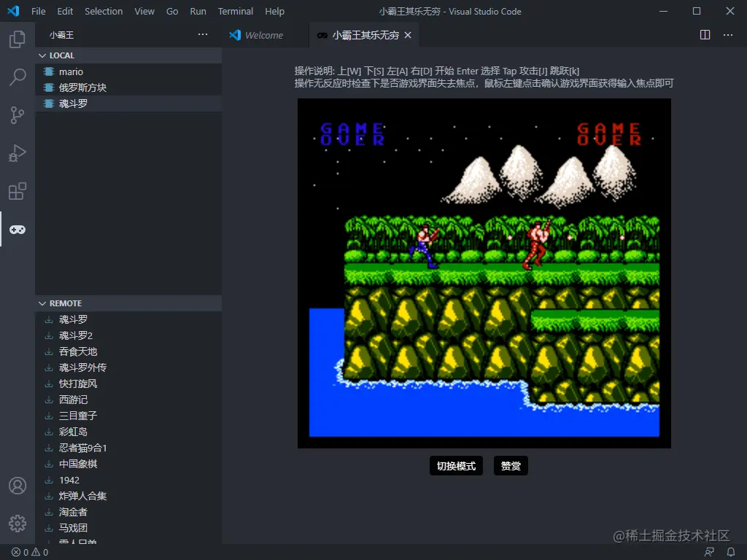The image size is (747, 560).
Task: Select 快打旋风 in the remote list
Action: 128,384
